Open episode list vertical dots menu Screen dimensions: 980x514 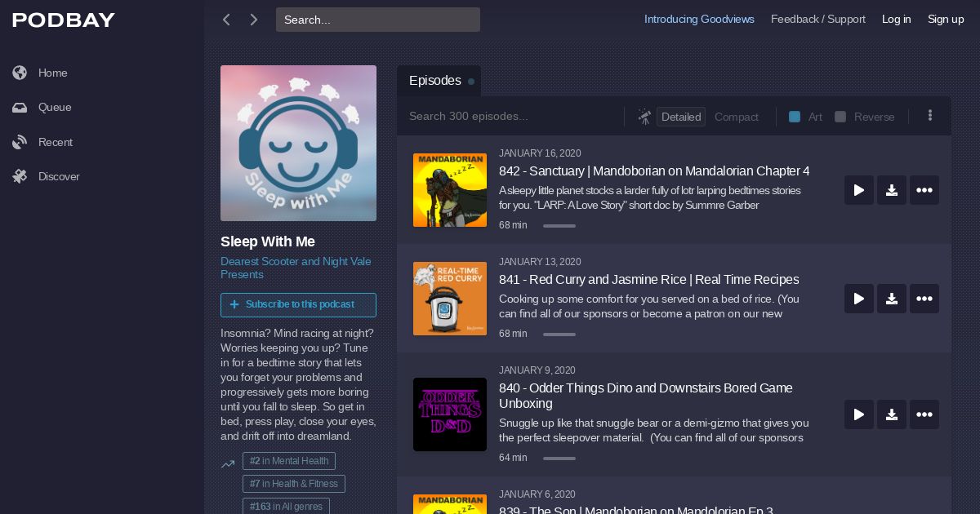click(930, 116)
